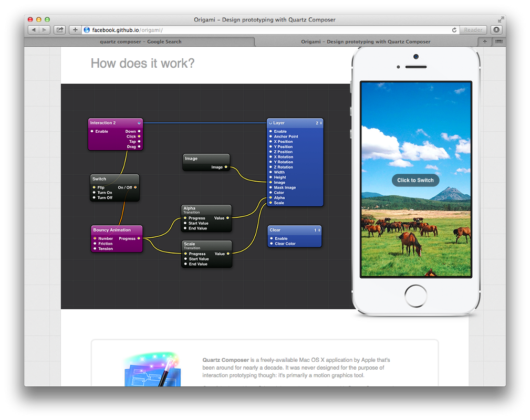Click the Enable port on Interaction 2

point(92,131)
